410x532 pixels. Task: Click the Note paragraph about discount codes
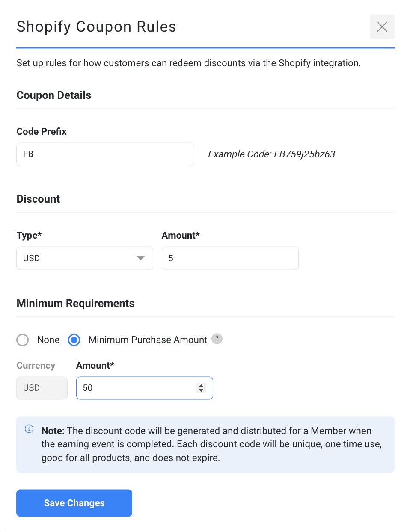click(212, 444)
